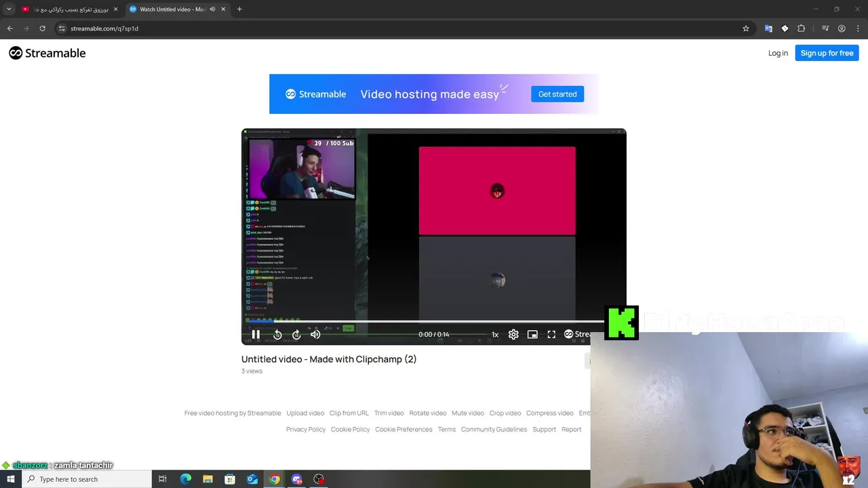Open Free video hosting by Streamable link
868x488 pixels.
[x=233, y=413]
